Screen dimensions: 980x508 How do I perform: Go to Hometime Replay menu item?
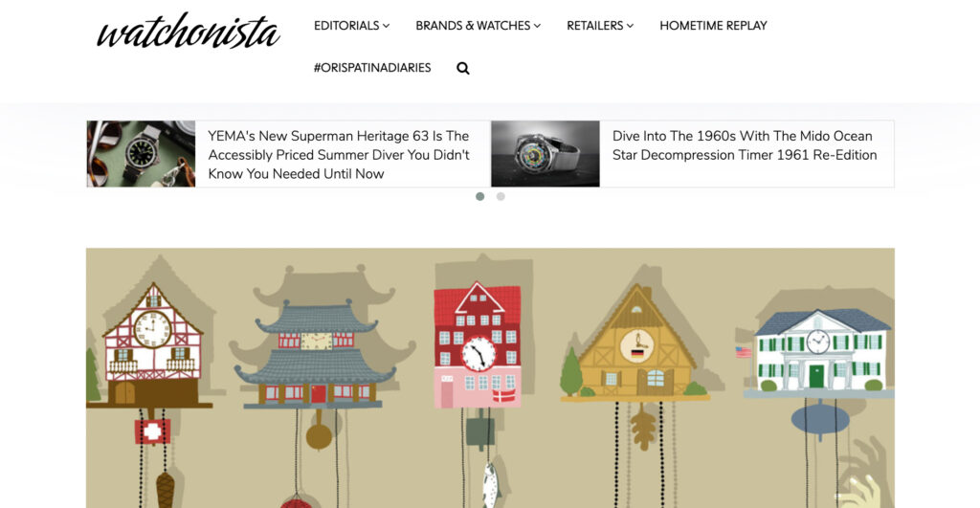click(713, 26)
